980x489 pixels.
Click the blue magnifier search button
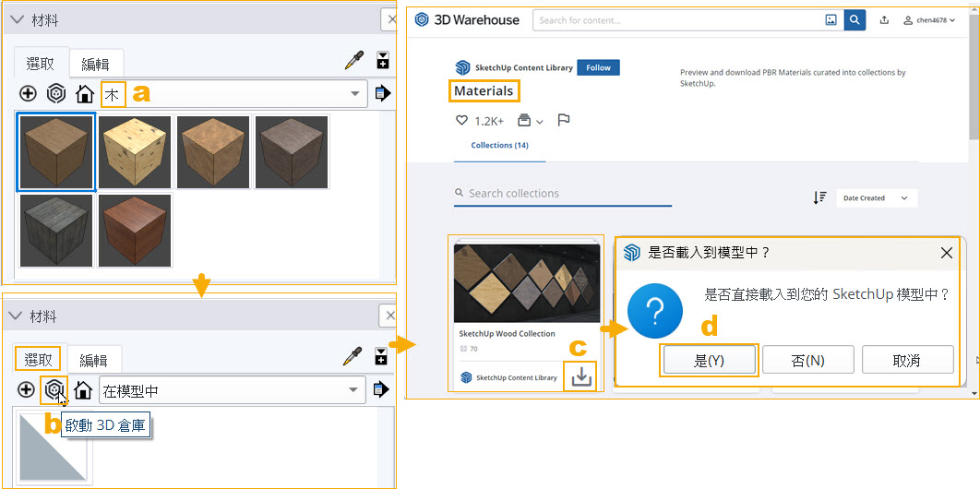pos(855,20)
